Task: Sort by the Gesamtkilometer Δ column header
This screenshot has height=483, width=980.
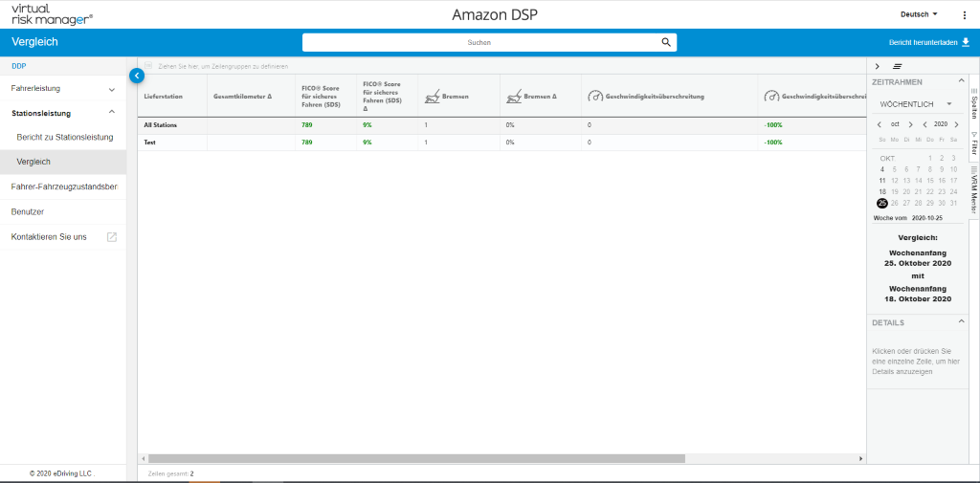Action: point(250,97)
